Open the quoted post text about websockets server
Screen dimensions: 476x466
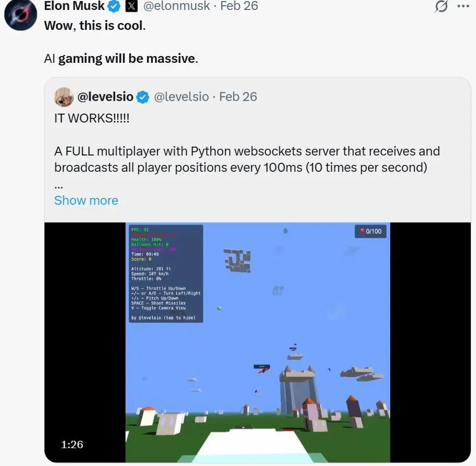click(x=247, y=159)
